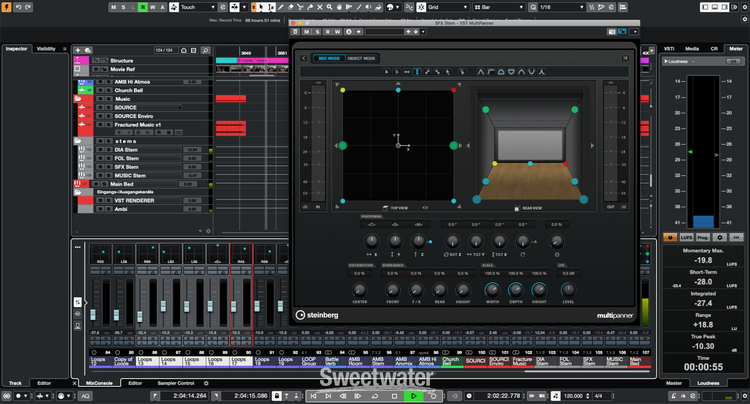The width and height of the screenshot is (750, 404).
Task: Select the Draw pencil tool
Action: tap(281, 7)
